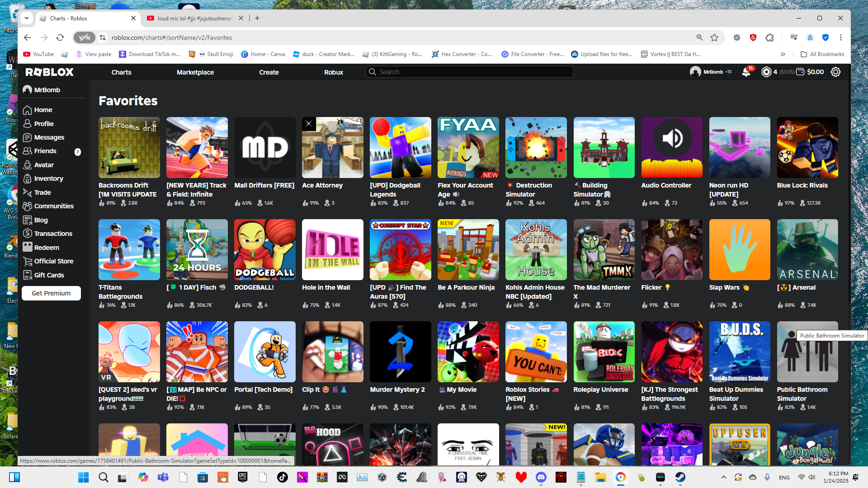Viewport: 868px width, 488px height.
Task: Open Discord from the taskbar
Action: tap(541, 477)
